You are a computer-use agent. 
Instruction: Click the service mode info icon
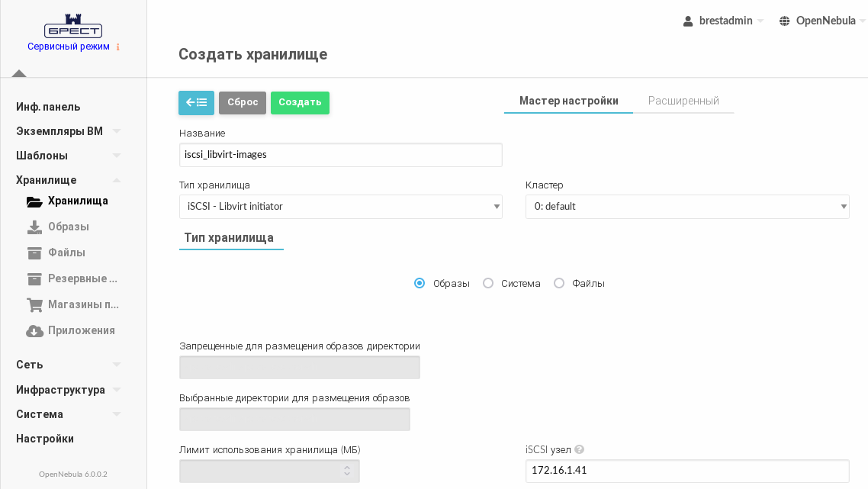tap(117, 47)
